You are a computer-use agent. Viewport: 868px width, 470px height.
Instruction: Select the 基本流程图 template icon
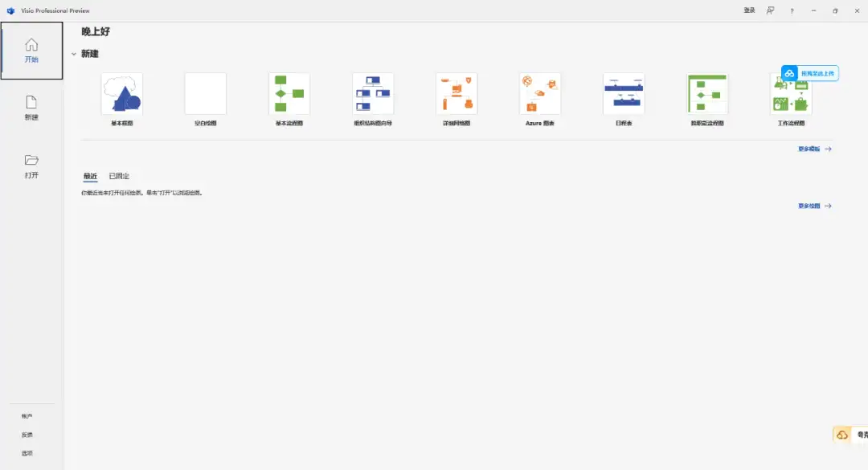pos(289,94)
